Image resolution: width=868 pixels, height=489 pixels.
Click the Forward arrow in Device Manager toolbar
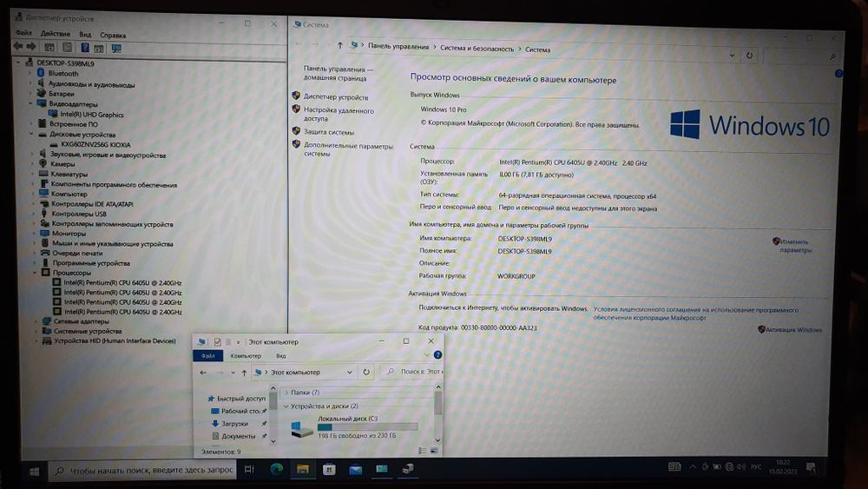31,47
